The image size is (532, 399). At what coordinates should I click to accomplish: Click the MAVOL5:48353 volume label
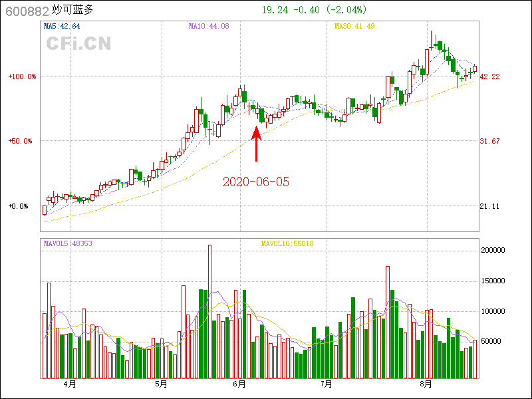click(68, 244)
